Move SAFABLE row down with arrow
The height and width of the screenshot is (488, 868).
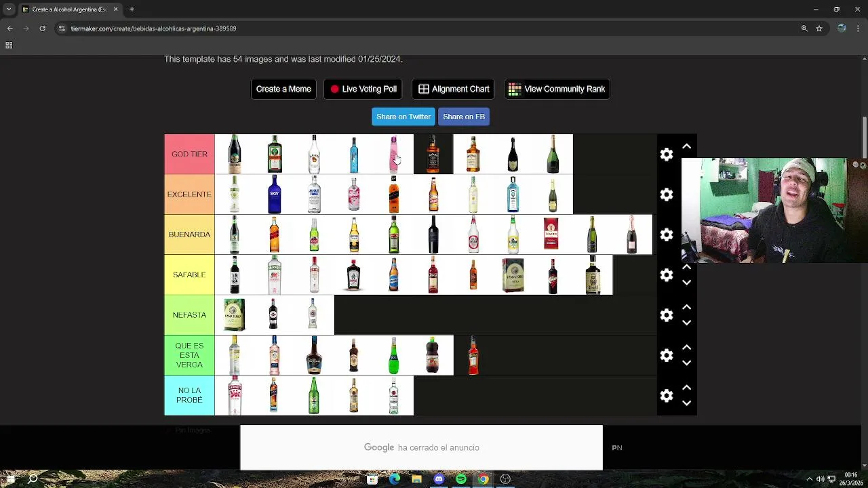[x=686, y=283]
